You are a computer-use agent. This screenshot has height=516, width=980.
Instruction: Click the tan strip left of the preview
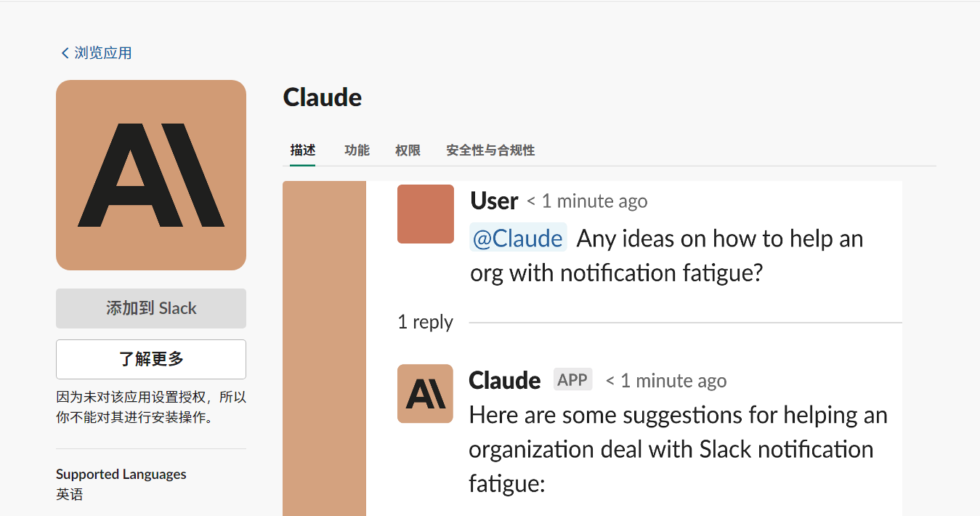tap(324, 349)
